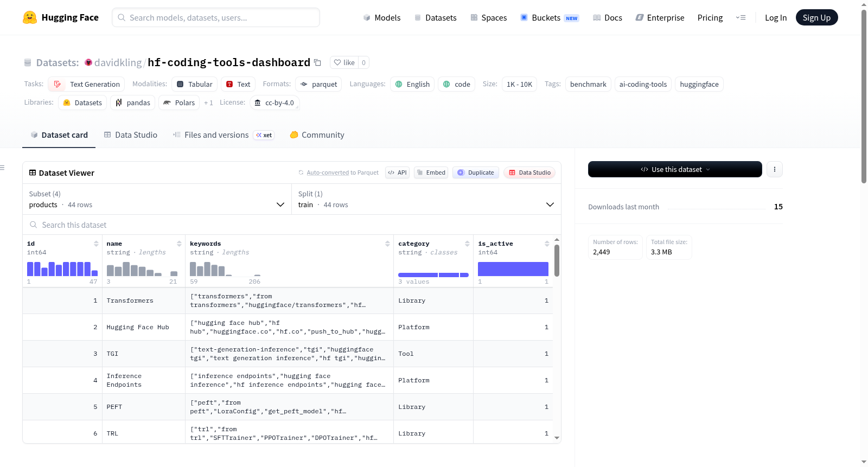
Task: Switch to the Data Studio tab
Action: click(x=131, y=135)
